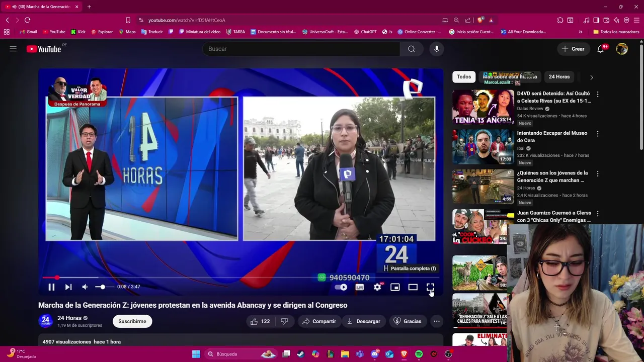
Task: Reload the page in browser
Action: (27, 20)
